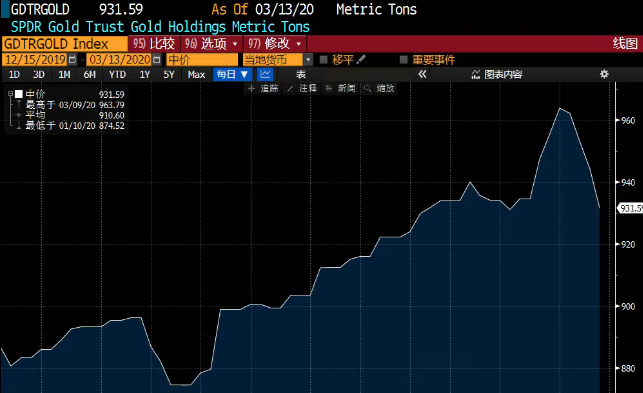Select the 注释 annotation pencil tool

[x=302, y=88]
